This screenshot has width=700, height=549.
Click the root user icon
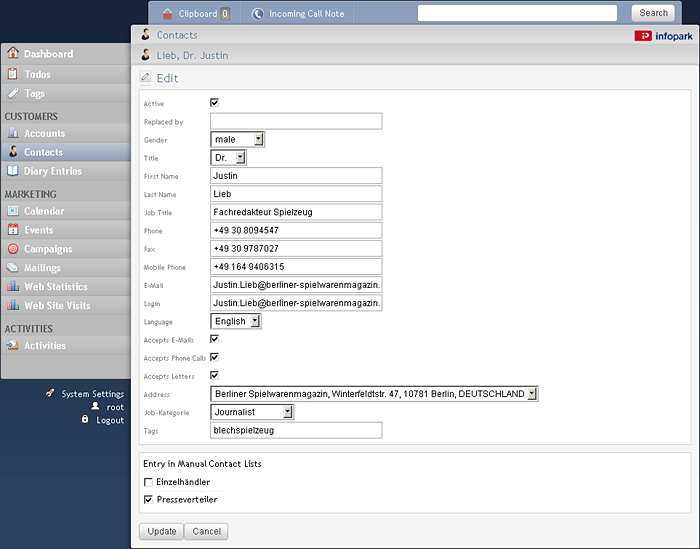coord(95,406)
